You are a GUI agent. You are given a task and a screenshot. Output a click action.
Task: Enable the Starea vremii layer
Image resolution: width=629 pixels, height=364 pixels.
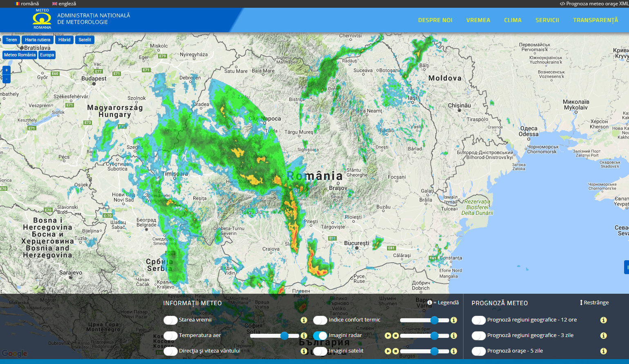pyautogui.click(x=170, y=320)
